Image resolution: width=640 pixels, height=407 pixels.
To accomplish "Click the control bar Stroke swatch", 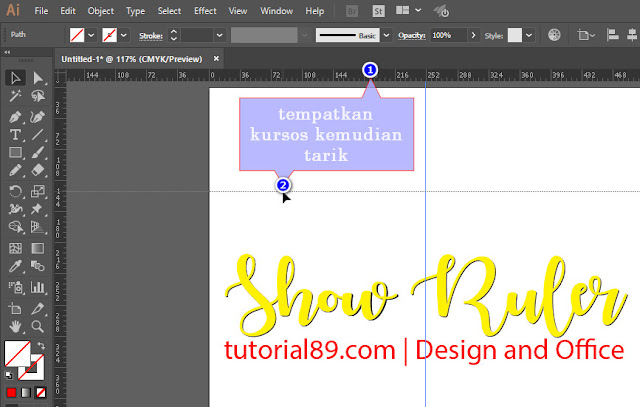I will 109,35.
